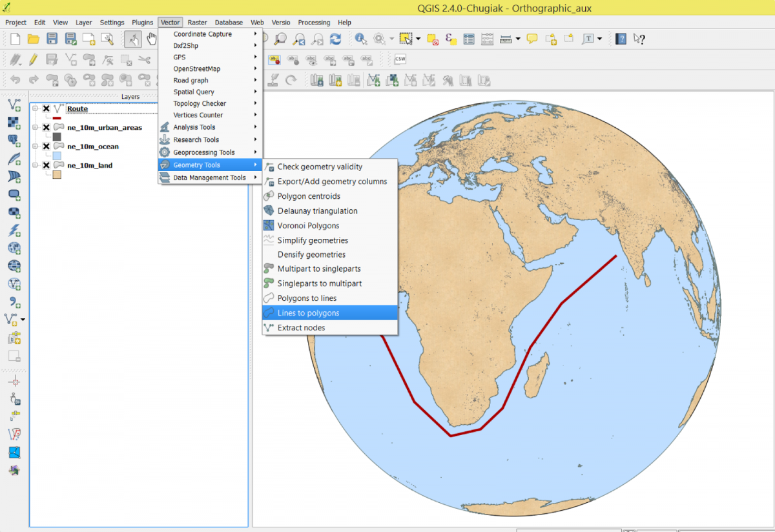
Task: Click the Map Tips speech bubble icon
Action: click(532, 39)
